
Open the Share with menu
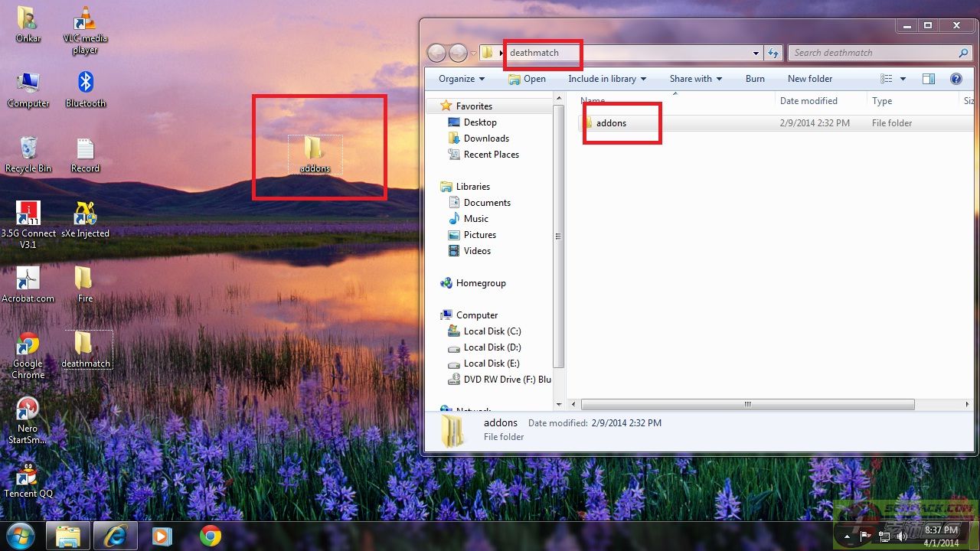click(x=696, y=79)
